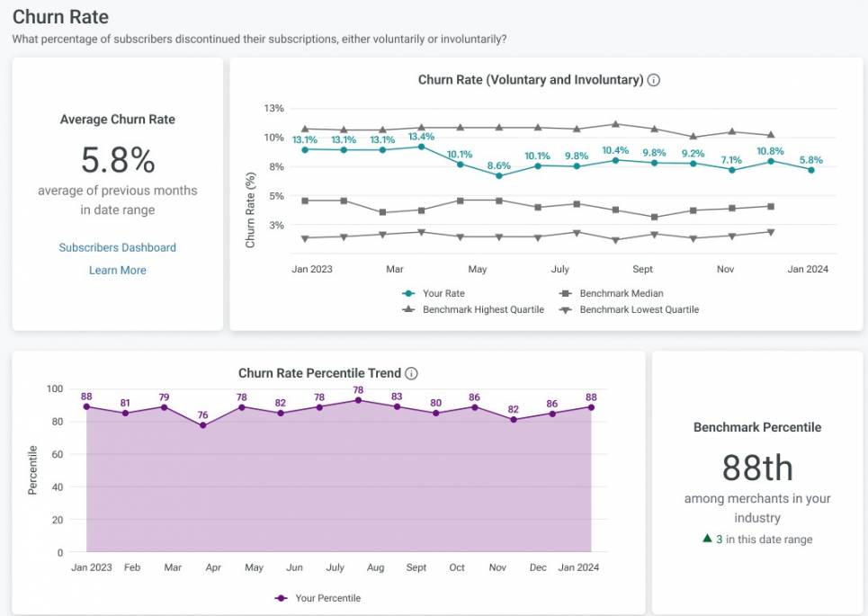
Task: Click the 88th percentile value text
Action: pyautogui.click(x=757, y=468)
